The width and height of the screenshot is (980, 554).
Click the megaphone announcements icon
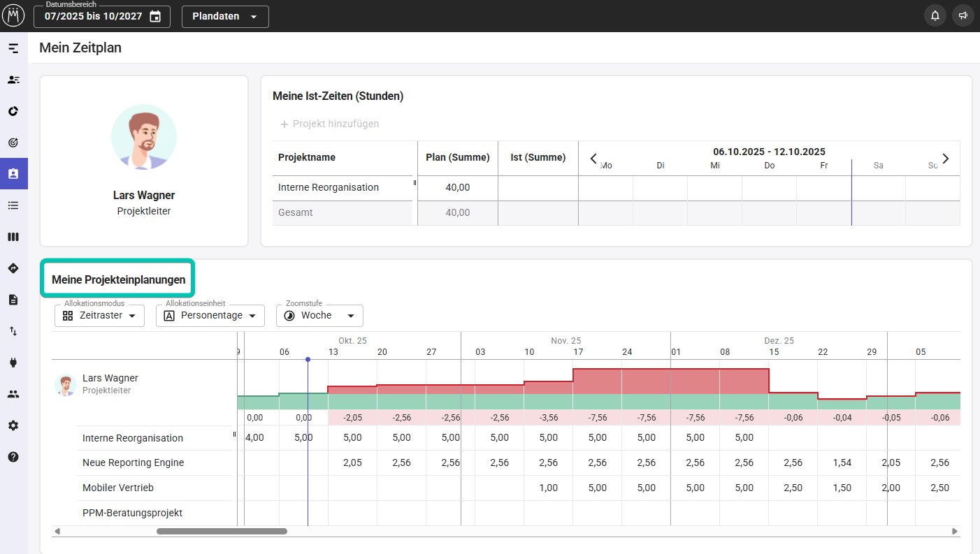click(963, 15)
